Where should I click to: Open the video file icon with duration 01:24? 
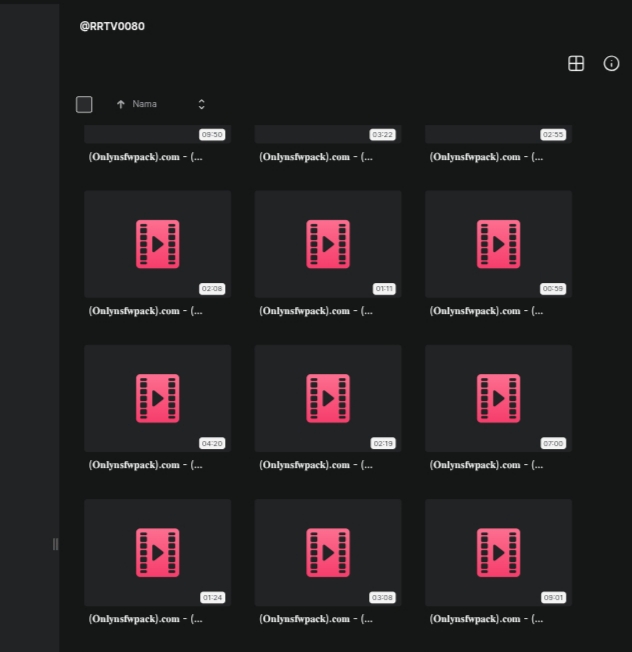(x=158, y=553)
